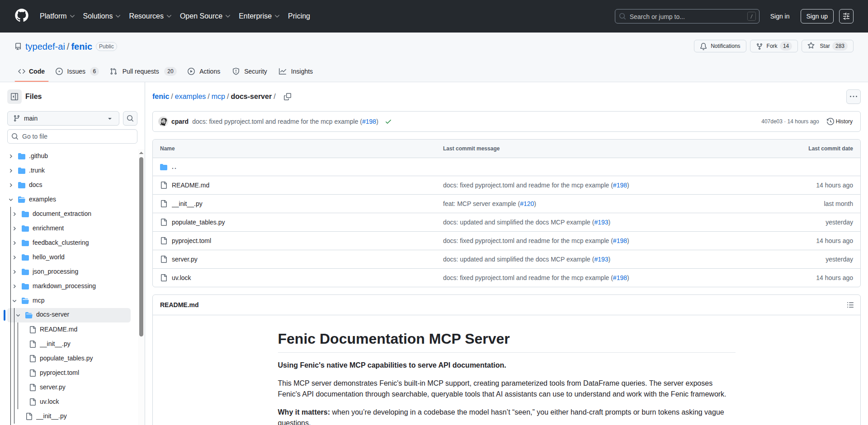
Task: Copy the docs-server path icon
Action: point(288,97)
